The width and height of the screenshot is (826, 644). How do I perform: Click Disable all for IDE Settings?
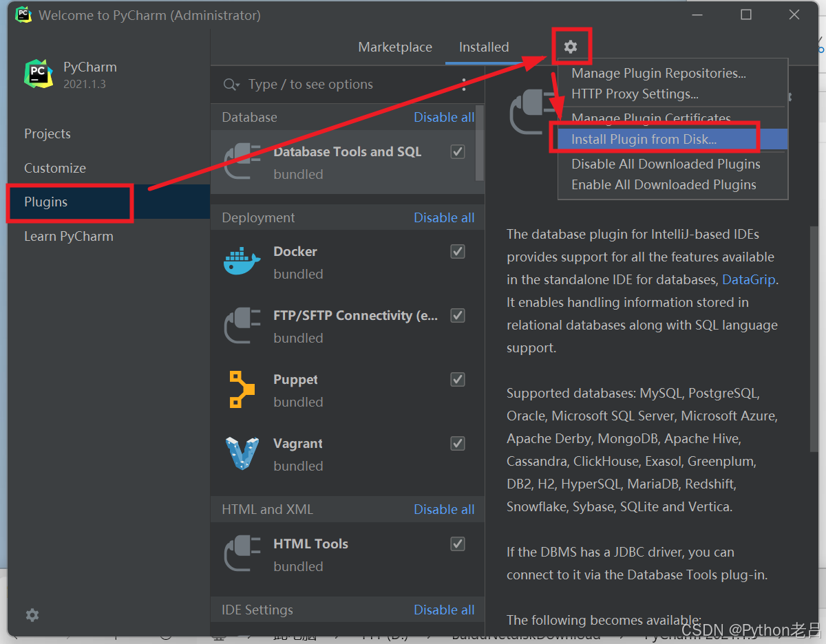(444, 610)
